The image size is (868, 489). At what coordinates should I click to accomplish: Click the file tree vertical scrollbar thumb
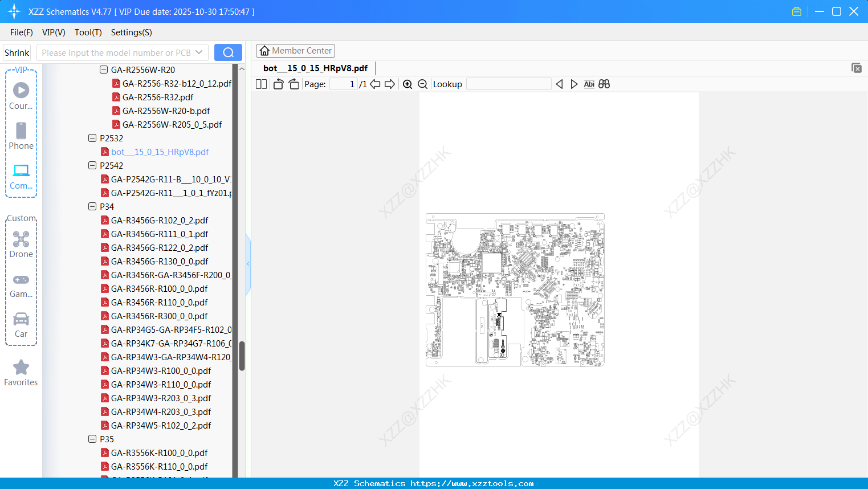point(242,356)
